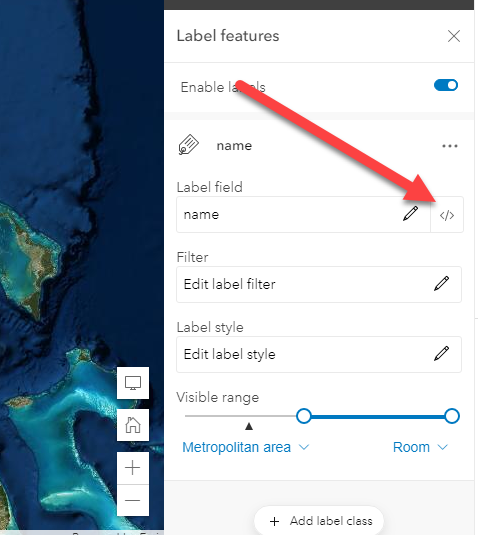Click the Edit label filter pencil icon
Viewport: 478px width, 535px height.
pyautogui.click(x=441, y=284)
